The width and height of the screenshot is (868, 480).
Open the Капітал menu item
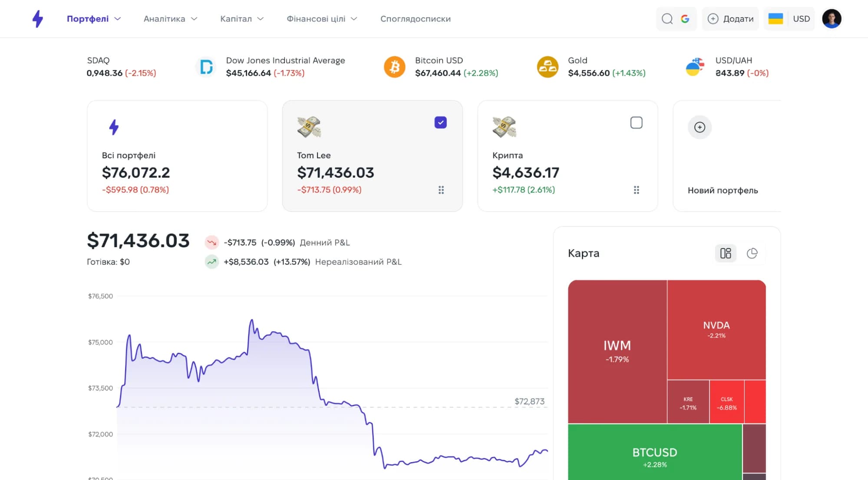click(x=236, y=19)
